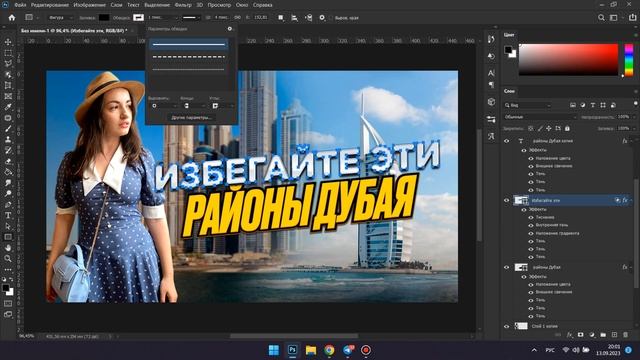Toggle 'Внешнее свечение' eye under 'районы Дубая копия'

coord(531,166)
